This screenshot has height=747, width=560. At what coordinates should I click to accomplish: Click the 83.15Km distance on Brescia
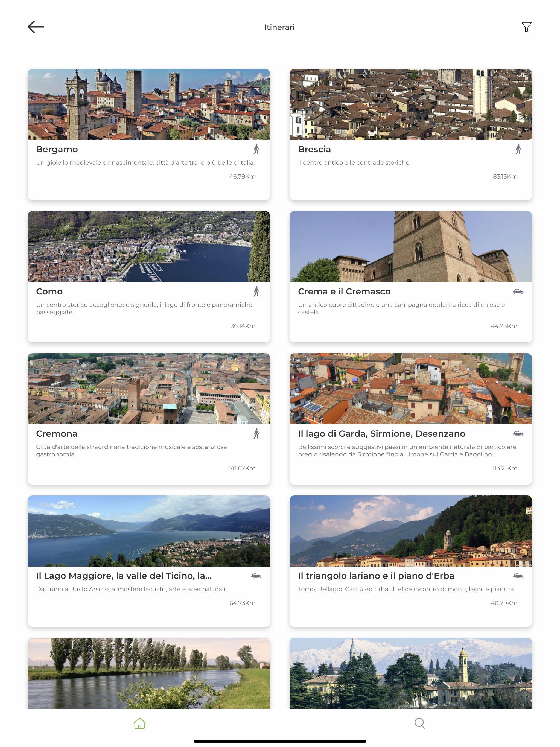click(x=505, y=176)
